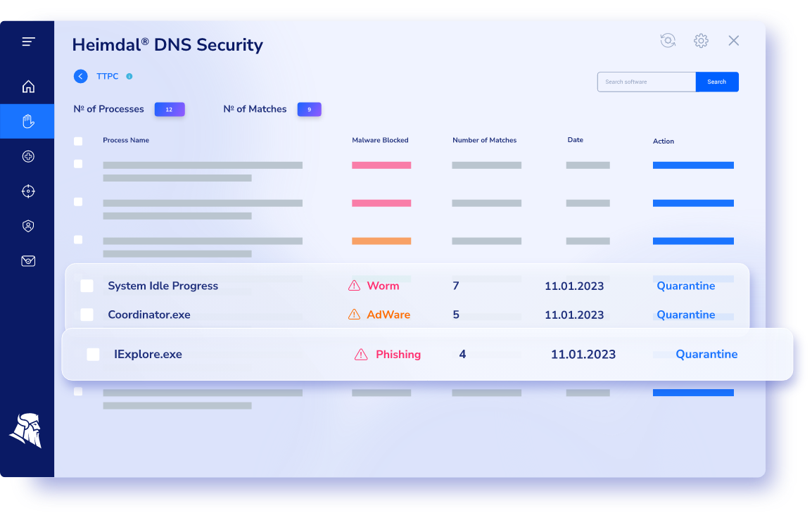The height and width of the screenshot is (520, 812).
Task: Check the checkbox for Coordinator.exe
Action: tap(87, 315)
